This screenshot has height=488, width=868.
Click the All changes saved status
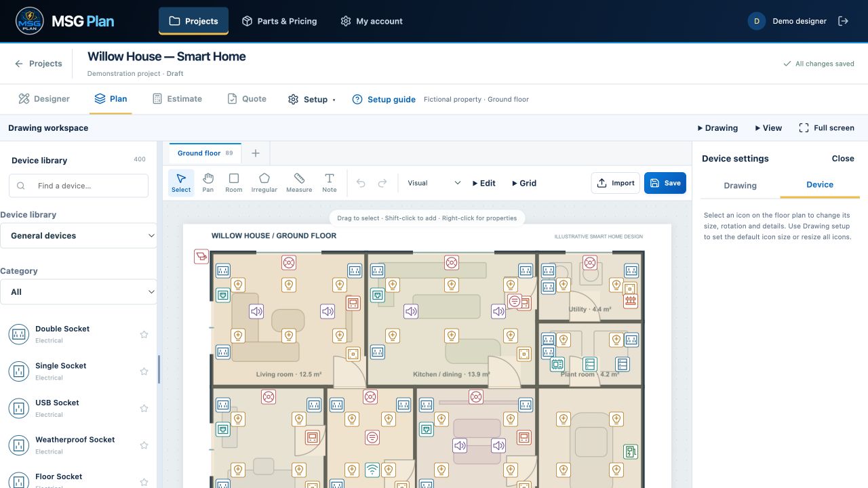pos(818,64)
